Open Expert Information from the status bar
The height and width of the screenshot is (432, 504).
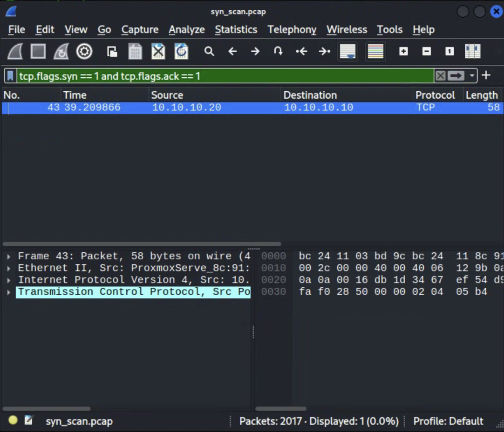[13, 419]
